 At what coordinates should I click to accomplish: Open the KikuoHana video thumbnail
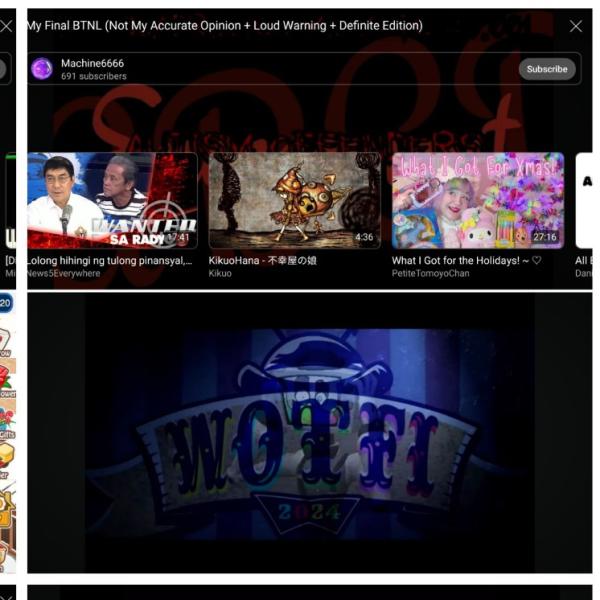pos(295,201)
